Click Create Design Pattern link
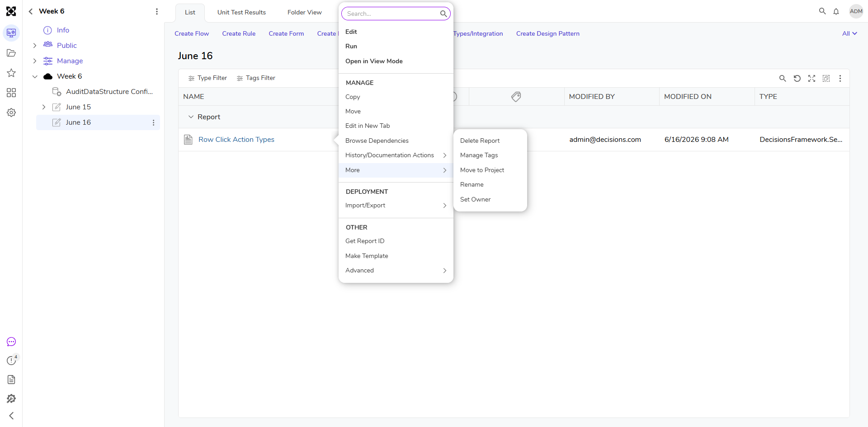Screen dimensions: 868x427 tap(548, 34)
